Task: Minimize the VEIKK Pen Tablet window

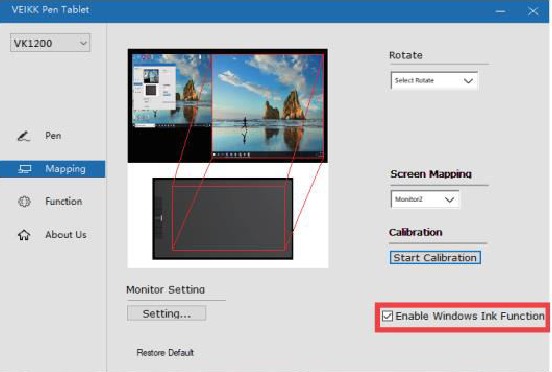Action: (x=500, y=11)
